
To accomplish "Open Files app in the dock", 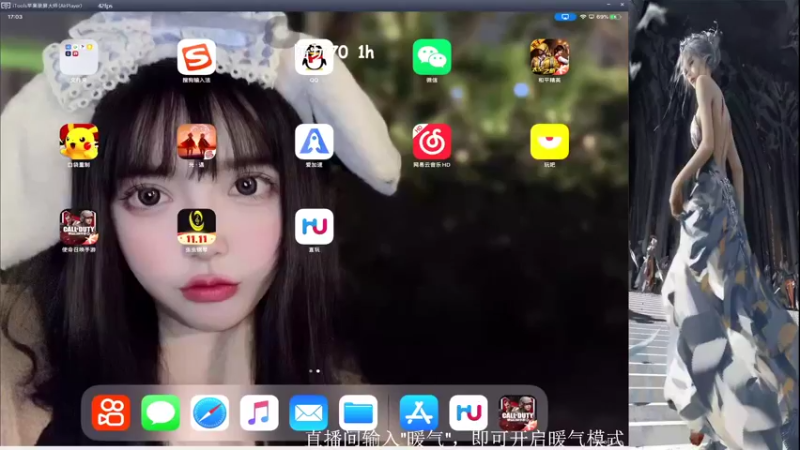I will 358,413.
